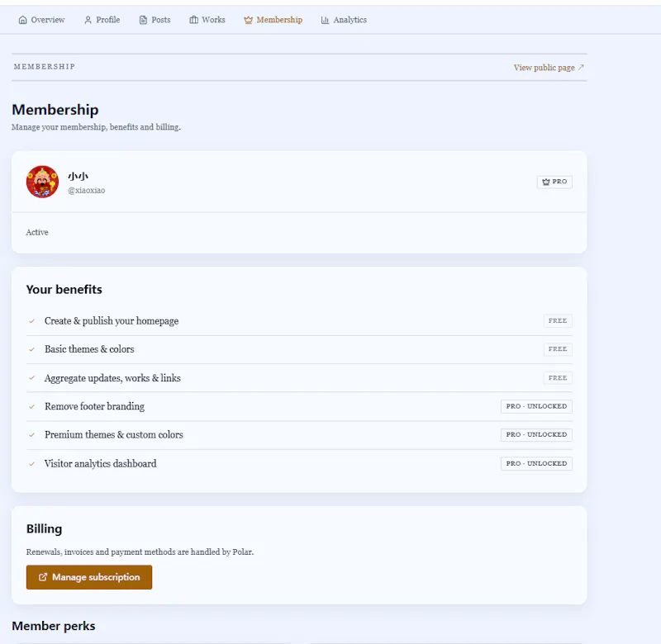Click the Billing heading
The height and width of the screenshot is (644, 661).
point(45,529)
